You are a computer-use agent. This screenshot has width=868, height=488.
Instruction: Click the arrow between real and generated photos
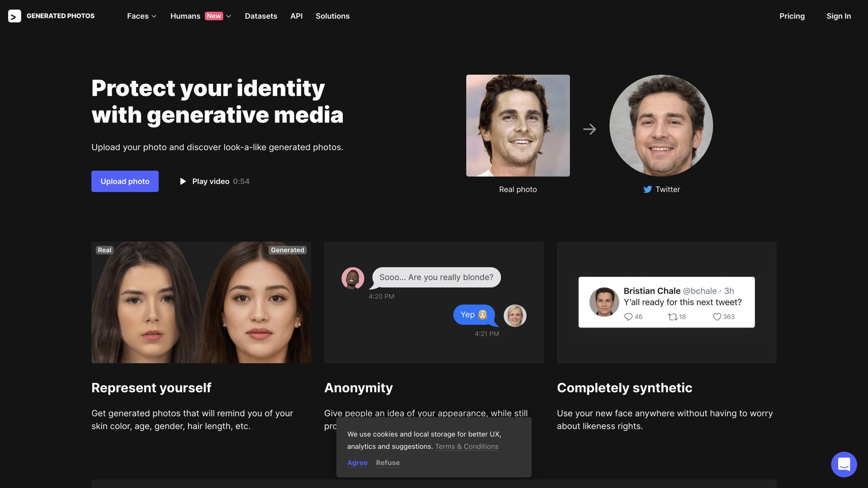point(590,129)
